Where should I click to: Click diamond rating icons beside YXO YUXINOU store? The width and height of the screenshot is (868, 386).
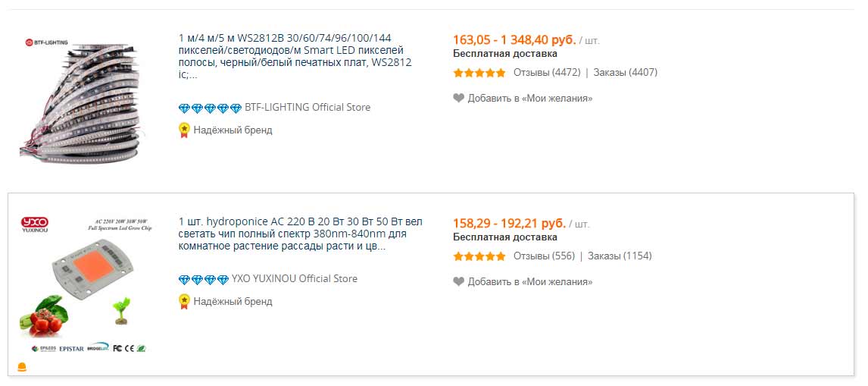click(204, 280)
